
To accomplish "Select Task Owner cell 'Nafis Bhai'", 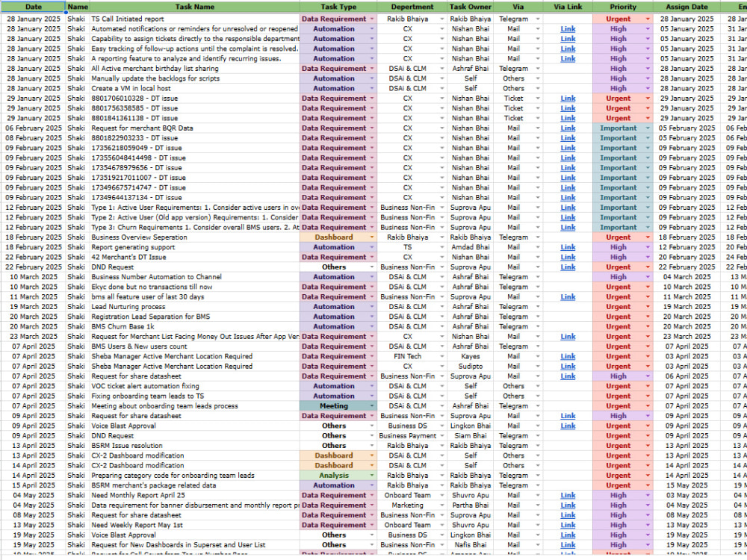I will coord(470,545).
